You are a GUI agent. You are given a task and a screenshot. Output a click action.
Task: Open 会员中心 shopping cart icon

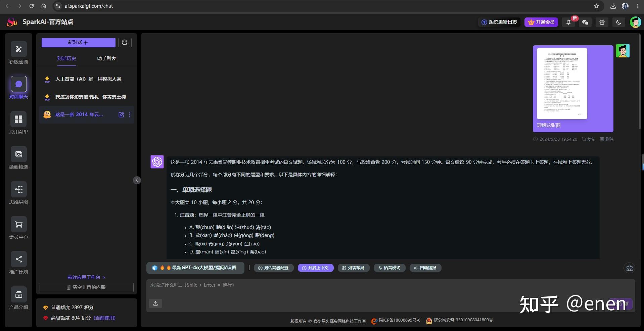coord(18,224)
